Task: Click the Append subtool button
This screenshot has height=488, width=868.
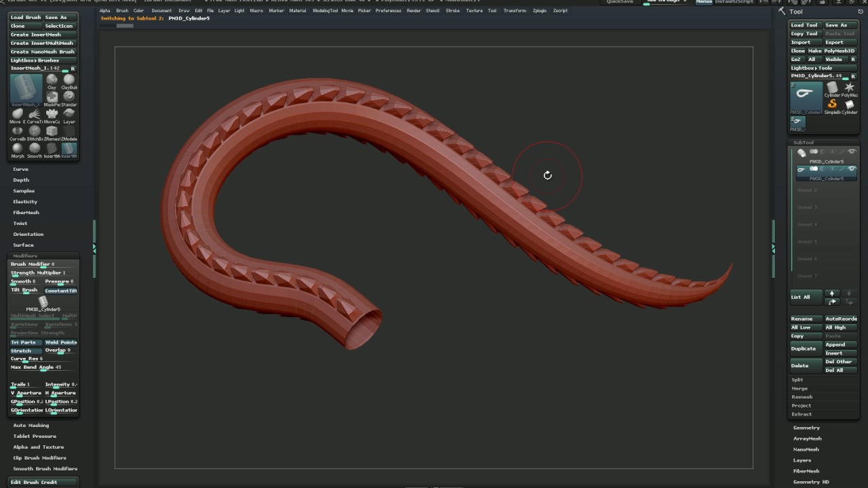Action: click(840, 344)
